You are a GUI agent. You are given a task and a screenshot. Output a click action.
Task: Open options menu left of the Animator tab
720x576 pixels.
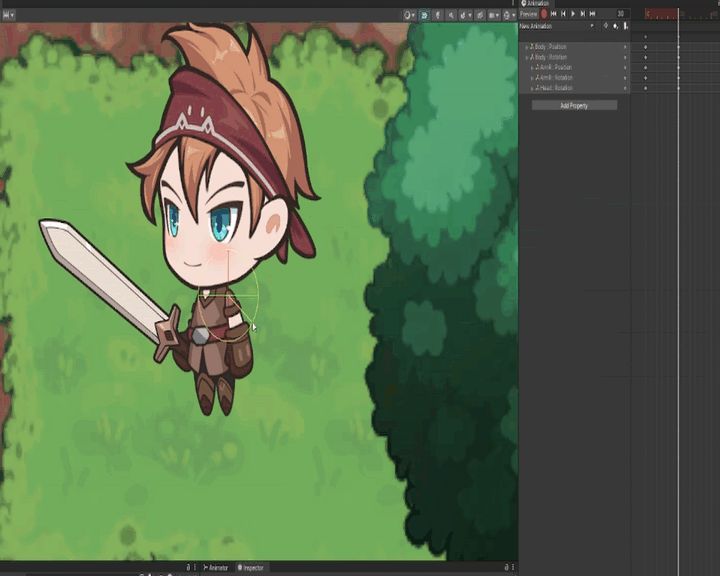click(x=195, y=568)
